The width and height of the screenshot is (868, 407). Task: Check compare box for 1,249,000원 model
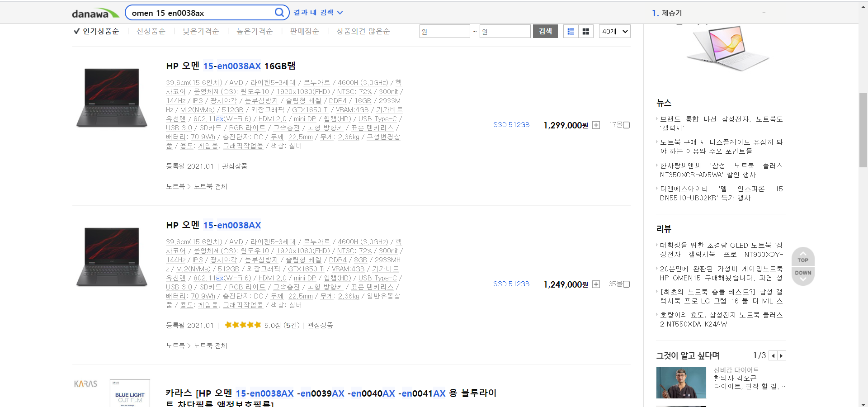[627, 284]
